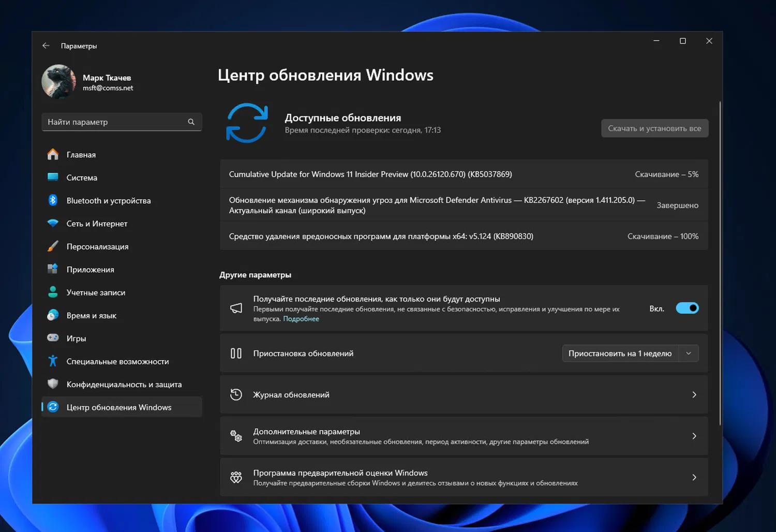Click the Приложения apps icon
The height and width of the screenshot is (532, 776).
53,269
